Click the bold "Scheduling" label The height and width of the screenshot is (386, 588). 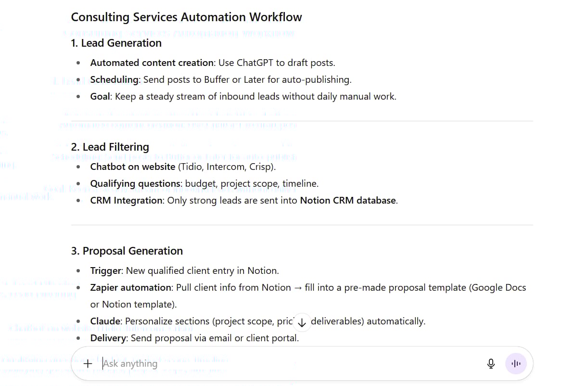tap(115, 79)
